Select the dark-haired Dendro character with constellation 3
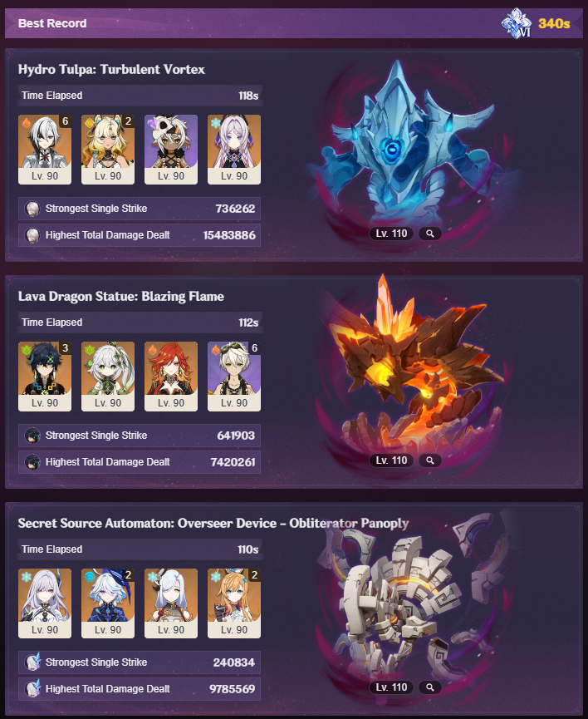This screenshot has width=588, height=719. click(45, 377)
